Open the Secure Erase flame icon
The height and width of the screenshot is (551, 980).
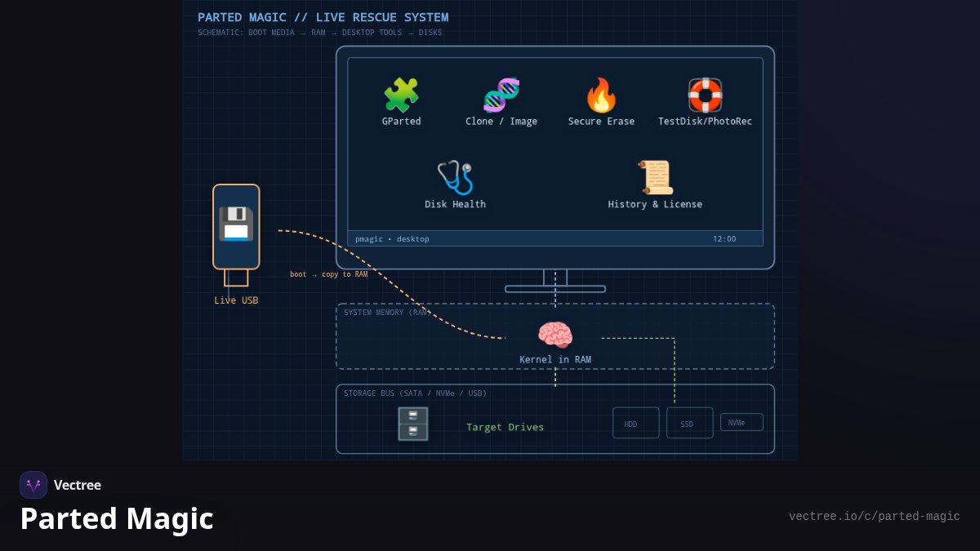601,96
